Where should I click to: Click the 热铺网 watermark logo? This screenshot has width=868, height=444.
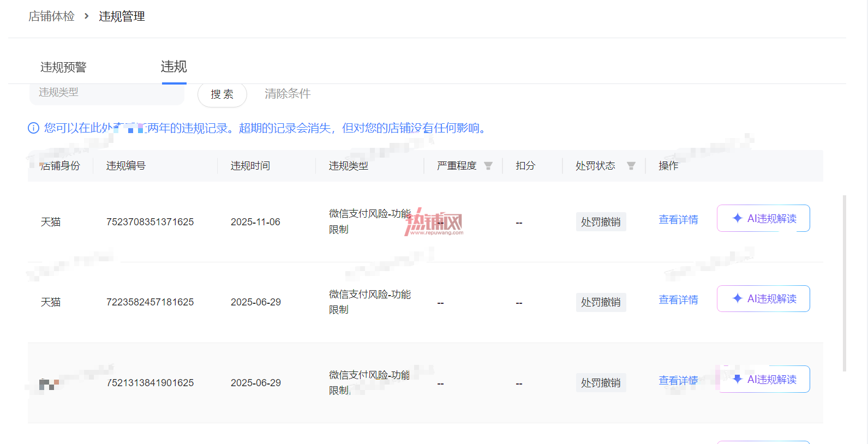[x=434, y=223]
